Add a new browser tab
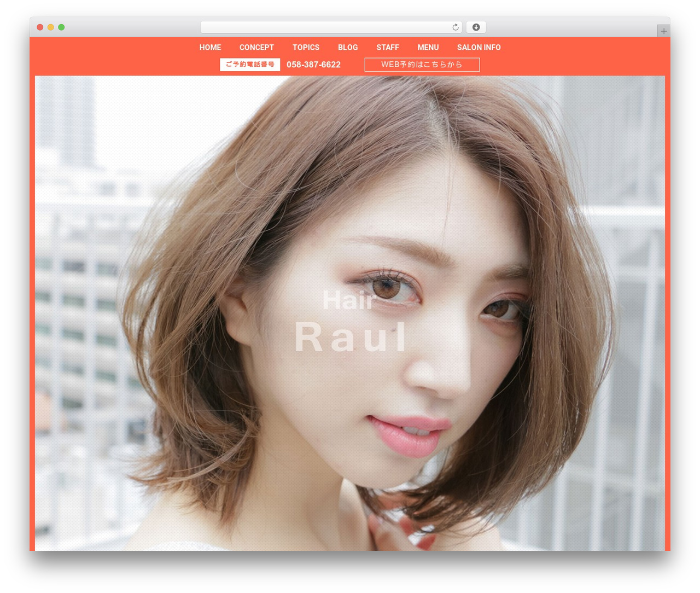Screen dimensions: 700x593 [663, 31]
